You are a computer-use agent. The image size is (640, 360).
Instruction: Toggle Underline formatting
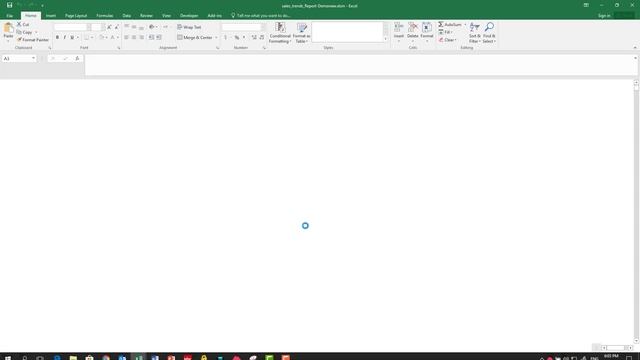click(x=72, y=37)
